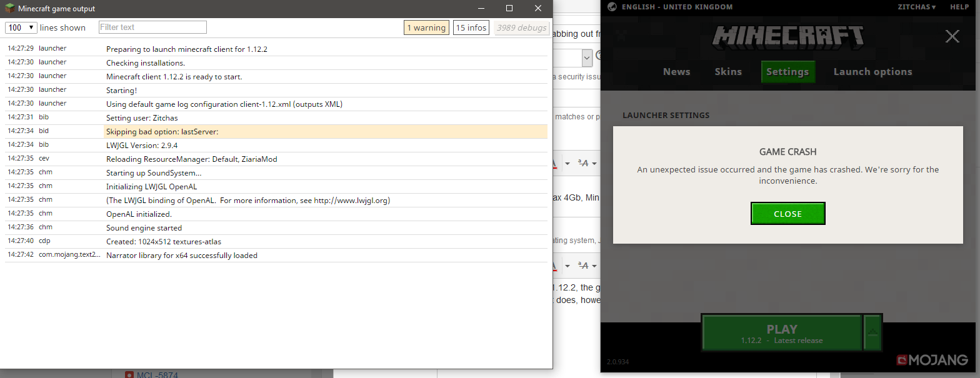The image size is (980, 378).
Task: Close the Minecraft game output window
Action: pos(538,9)
